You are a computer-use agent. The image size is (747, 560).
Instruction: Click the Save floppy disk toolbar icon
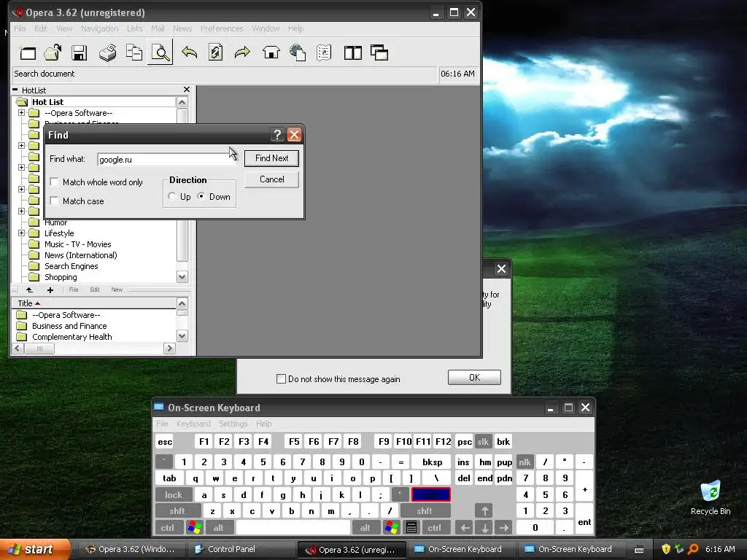pyautogui.click(x=79, y=52)
